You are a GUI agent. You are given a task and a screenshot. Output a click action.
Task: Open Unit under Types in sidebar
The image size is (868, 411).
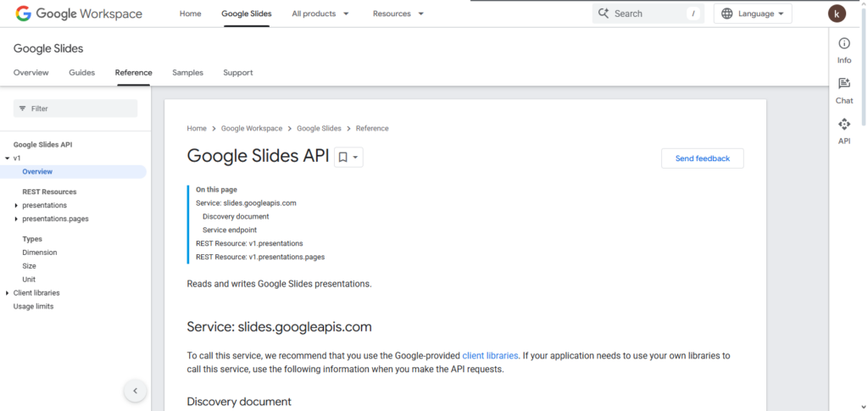point(29,280)
